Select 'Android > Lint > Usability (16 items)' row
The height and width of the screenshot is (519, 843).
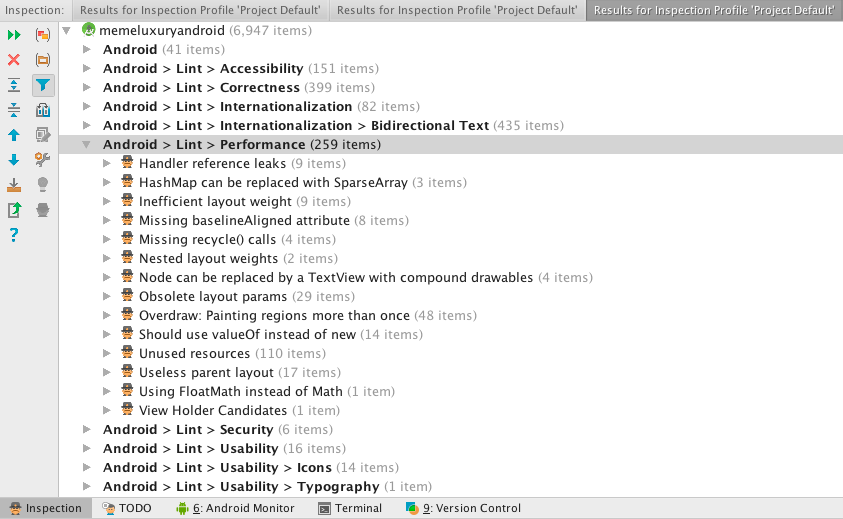tap(451, 449)
